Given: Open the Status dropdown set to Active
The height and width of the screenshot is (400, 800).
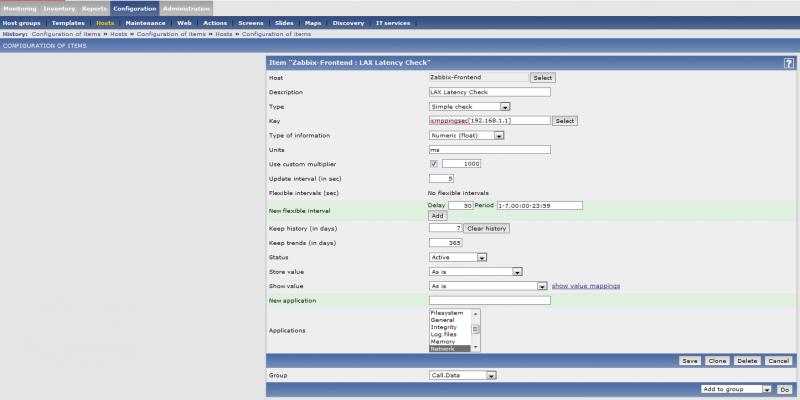Looking at the screenshot, I should (x=458, y=256).
